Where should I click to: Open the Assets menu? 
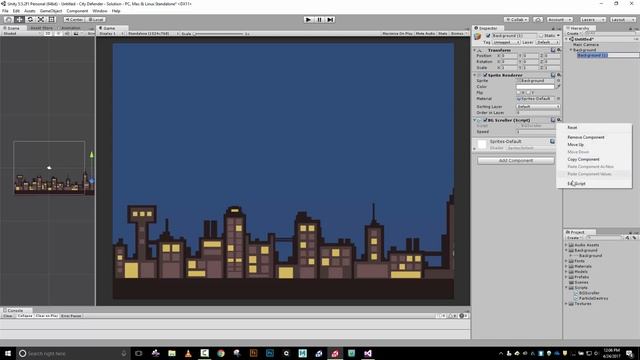(x=30, y=11)
